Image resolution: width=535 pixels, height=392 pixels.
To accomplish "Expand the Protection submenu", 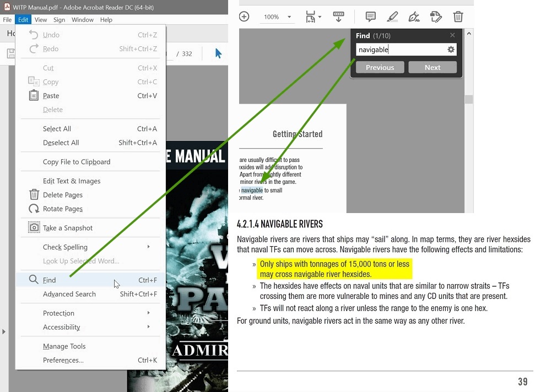I will (x=91, y=313).
